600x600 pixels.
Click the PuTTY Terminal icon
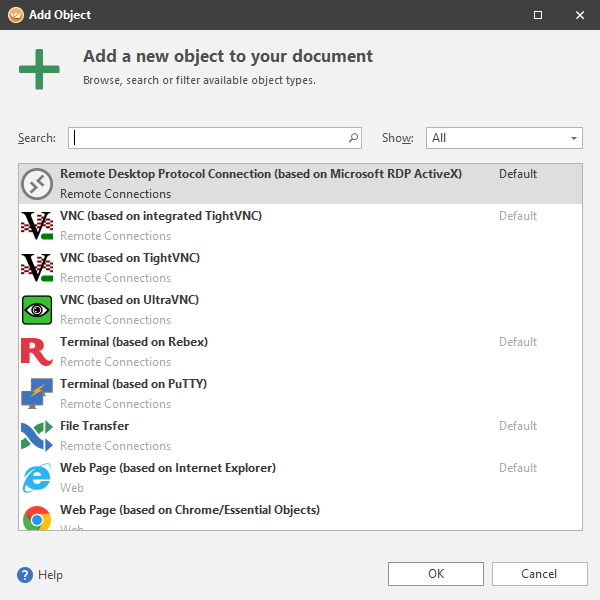37,394
